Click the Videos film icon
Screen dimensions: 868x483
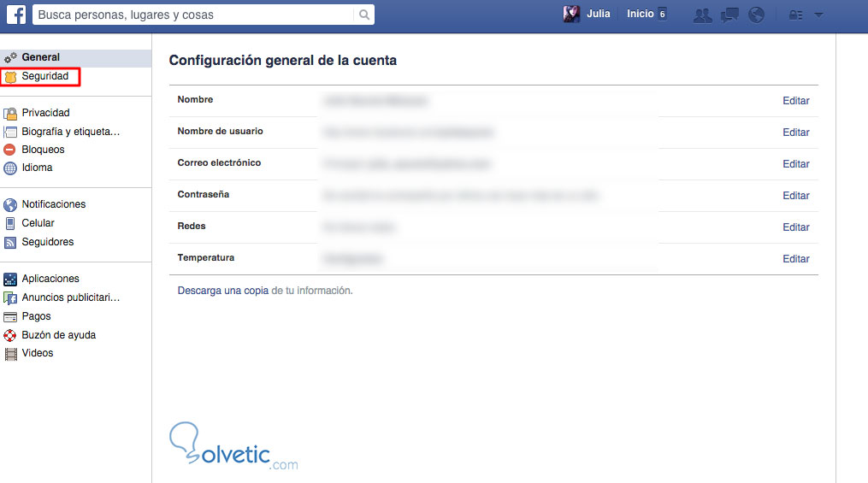pyautogui.click(x=10, y=354)
